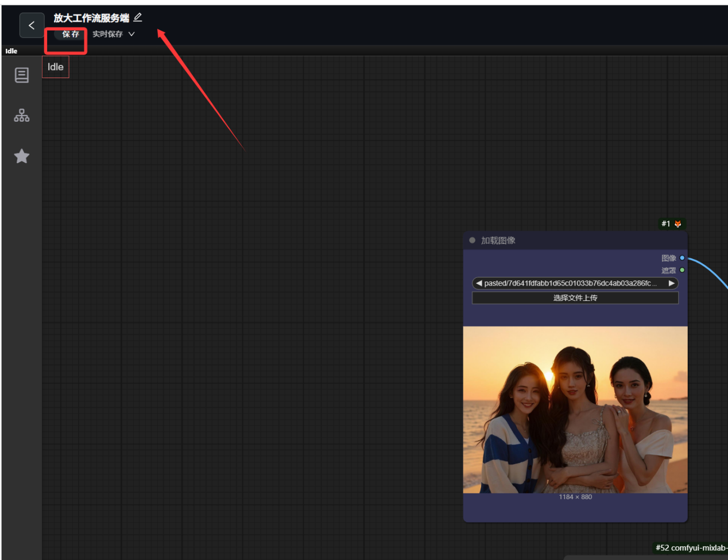
Task: Click the three women beach image preview
Action: pyautogui.click(x=575, y=410)
